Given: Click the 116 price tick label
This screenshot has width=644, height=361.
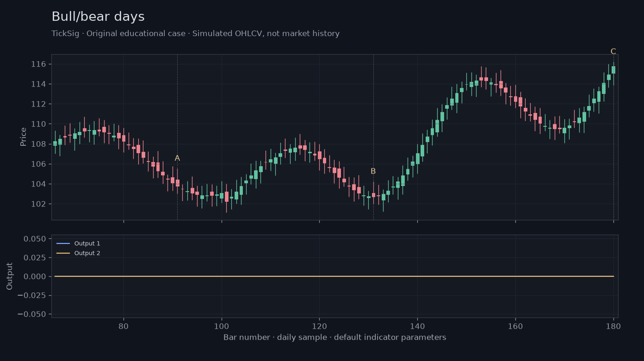Looking at the screenshot, I should 38,64.
